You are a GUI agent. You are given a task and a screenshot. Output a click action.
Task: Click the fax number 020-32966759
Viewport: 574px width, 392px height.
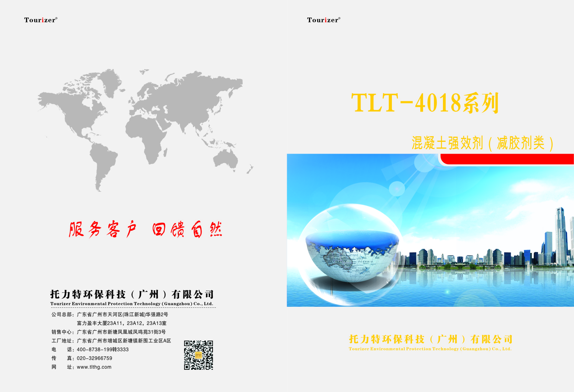94,358
